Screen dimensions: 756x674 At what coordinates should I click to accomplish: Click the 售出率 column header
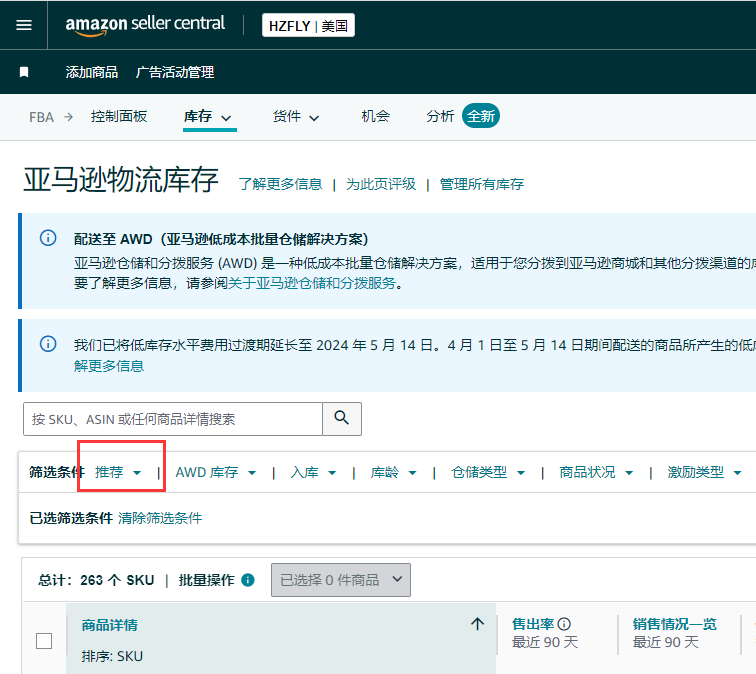point(533,624)
